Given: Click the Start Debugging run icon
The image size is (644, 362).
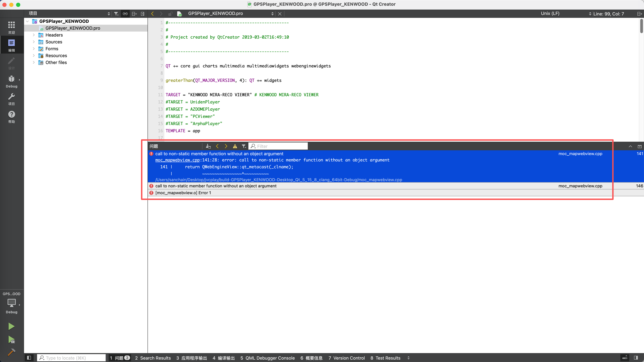Looking at the screenshot, I should [x=11, y=340].
